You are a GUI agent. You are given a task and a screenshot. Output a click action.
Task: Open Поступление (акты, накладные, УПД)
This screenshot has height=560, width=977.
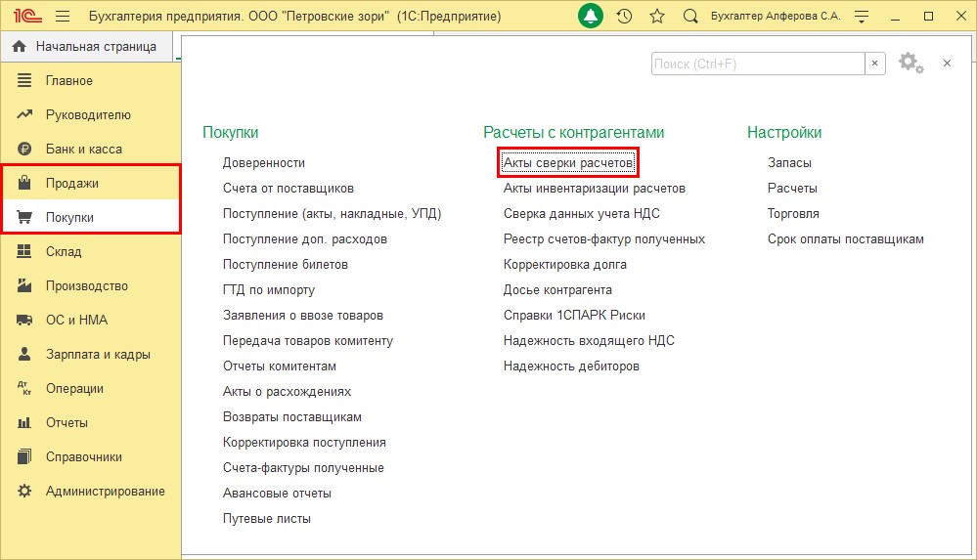click(x=333, y=214)
